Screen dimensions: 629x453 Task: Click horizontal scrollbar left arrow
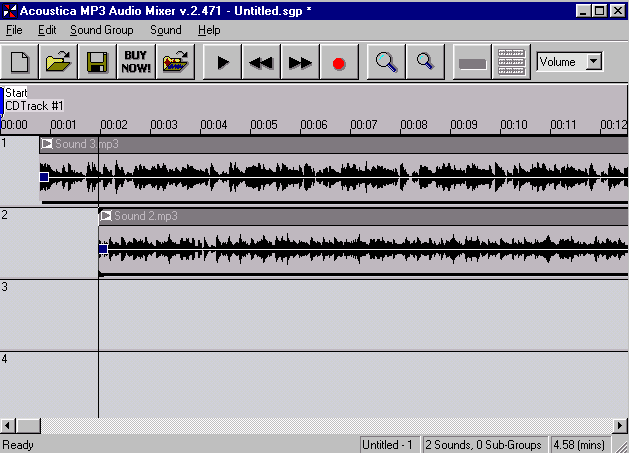(x=7, y=425)
